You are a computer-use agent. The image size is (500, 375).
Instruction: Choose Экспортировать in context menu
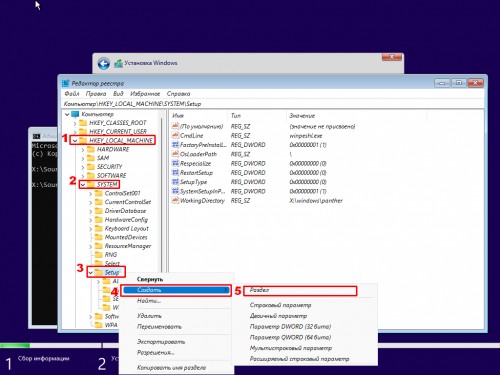pyautogui.click(x=161, y=342)
